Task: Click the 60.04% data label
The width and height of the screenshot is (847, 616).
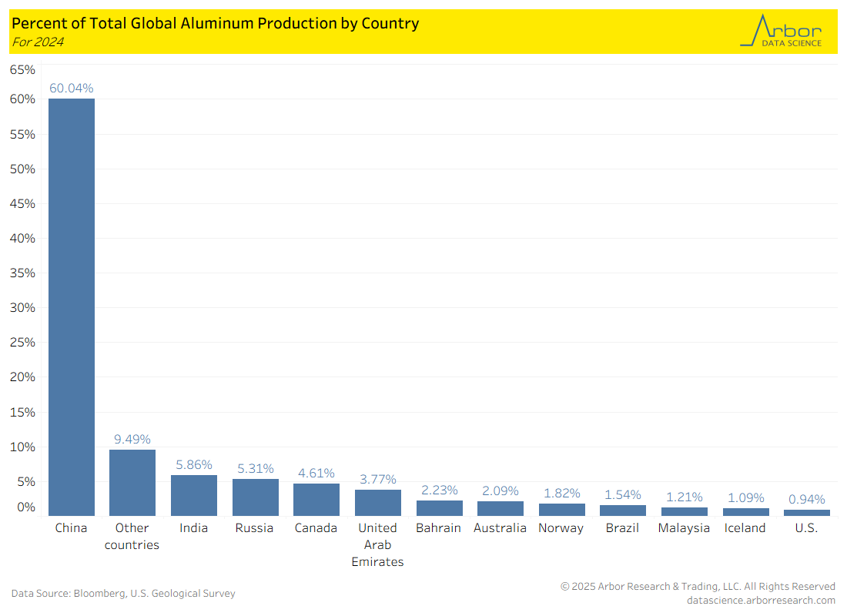Action: 72,88
